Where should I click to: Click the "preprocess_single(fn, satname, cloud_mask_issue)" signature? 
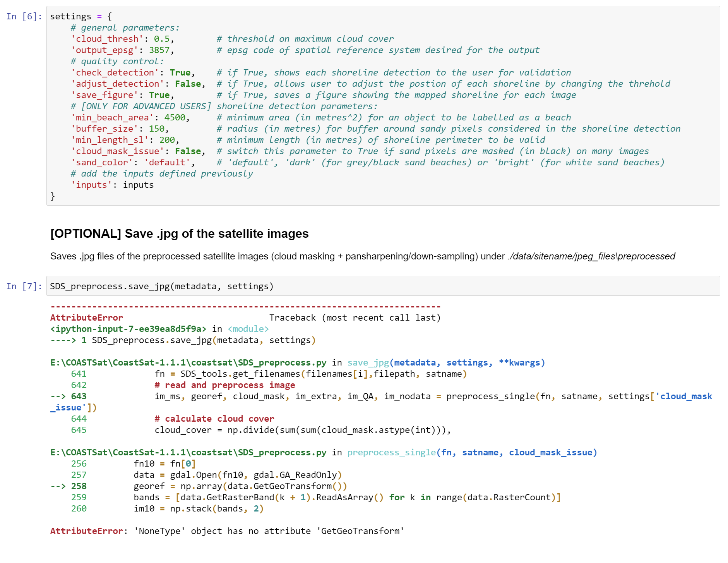472,452
